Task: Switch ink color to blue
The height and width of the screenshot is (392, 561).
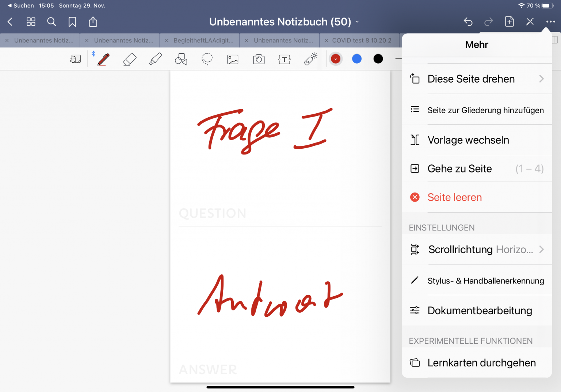Action: pyautogui.click(x=357, y=58)
